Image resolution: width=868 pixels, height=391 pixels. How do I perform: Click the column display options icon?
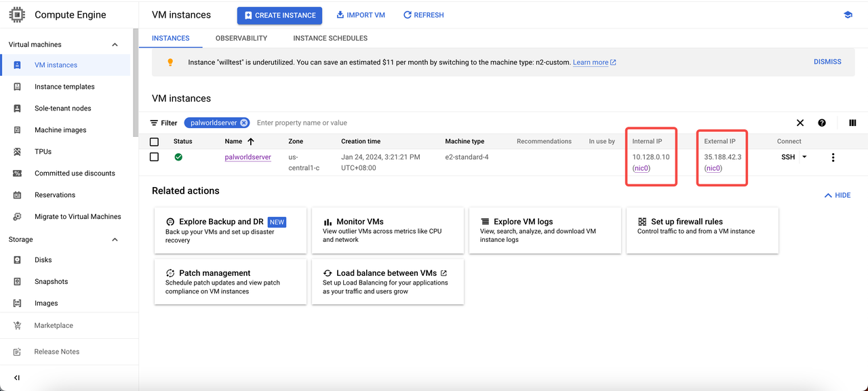tap(852, 123)
